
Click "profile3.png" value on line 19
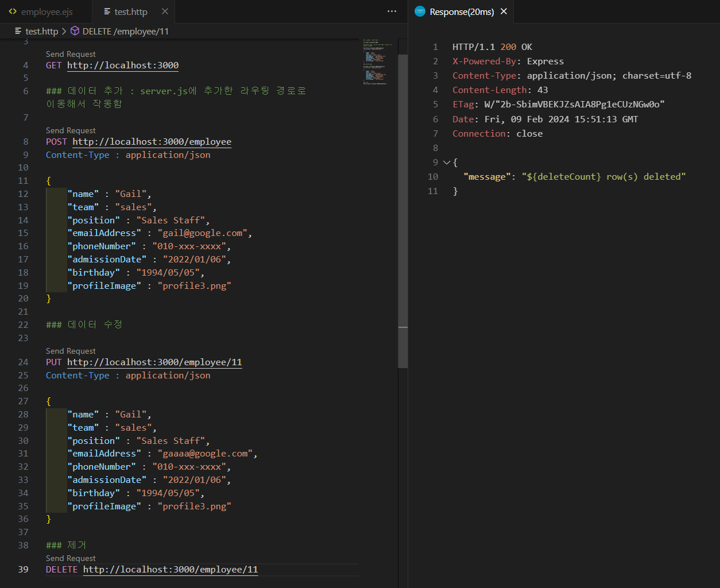(195, 286)
